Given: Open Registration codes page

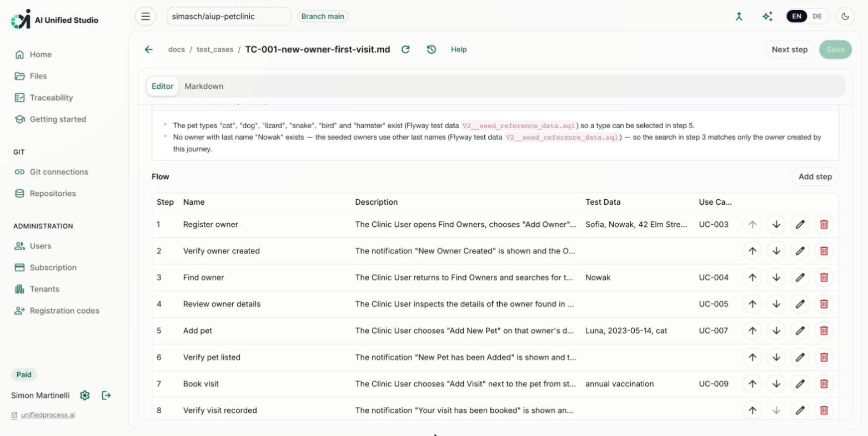Looking at the screenshot, I should (x=64, y=311).
